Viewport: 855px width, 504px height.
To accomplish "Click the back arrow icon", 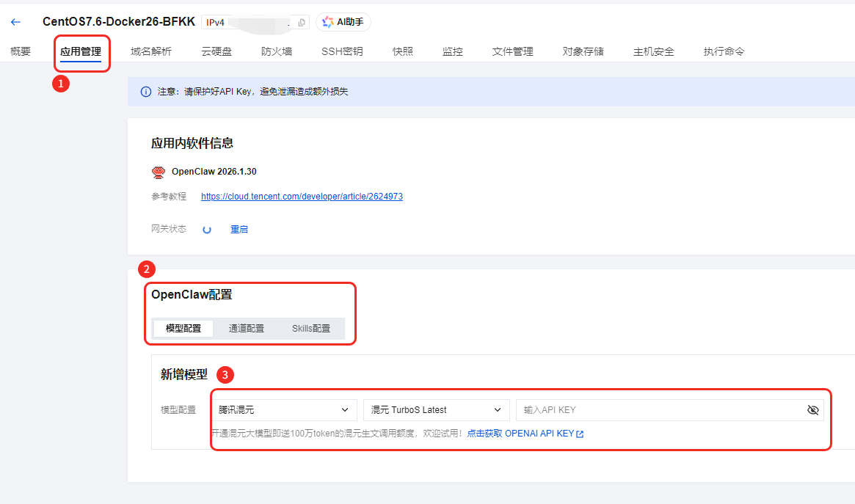I will tap(15, 22).
